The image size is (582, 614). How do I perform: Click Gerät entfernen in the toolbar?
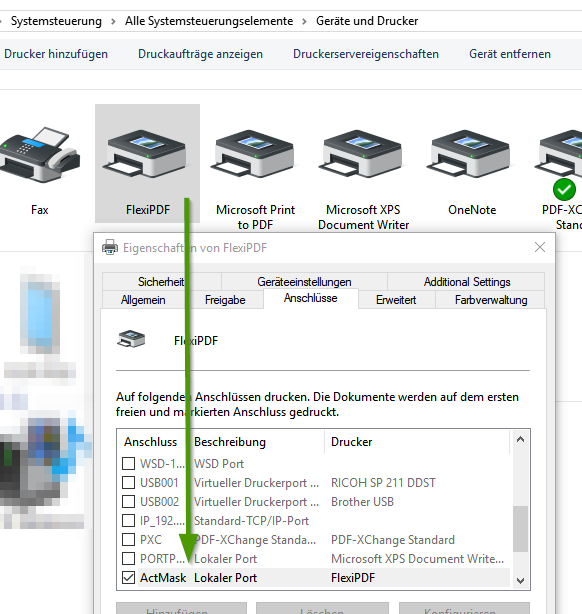coord(510,54)
